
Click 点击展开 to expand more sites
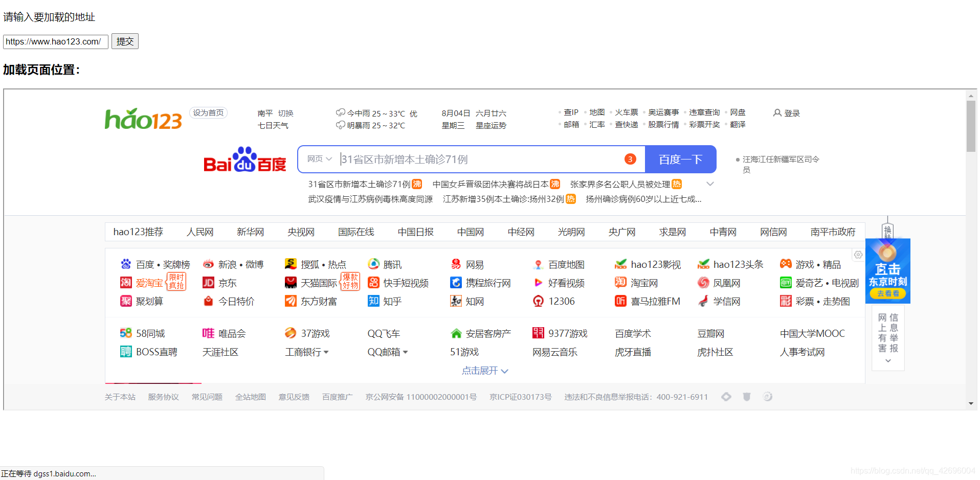coord(485,371)
